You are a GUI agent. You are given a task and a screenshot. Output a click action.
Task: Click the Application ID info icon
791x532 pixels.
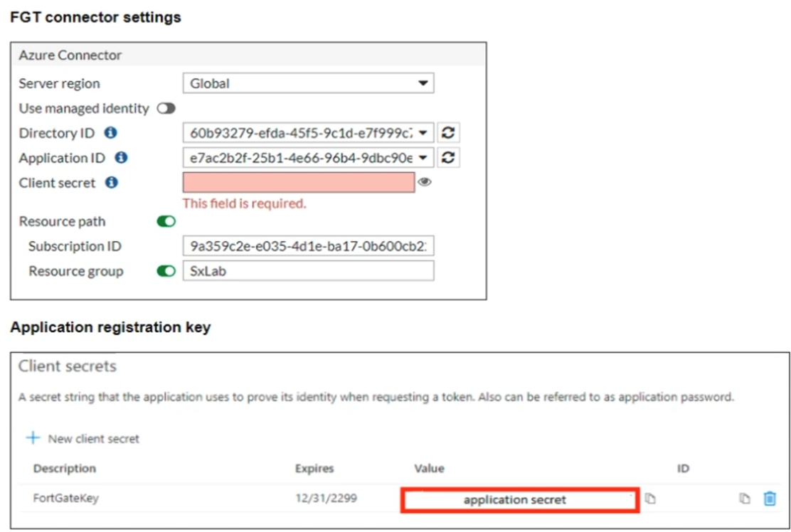tap(121, 158)
